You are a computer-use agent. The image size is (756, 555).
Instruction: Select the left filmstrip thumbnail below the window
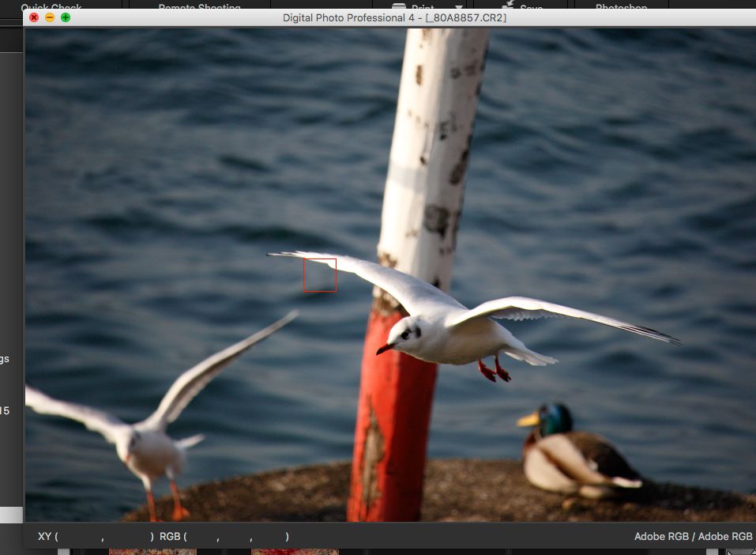click(142, 551)
